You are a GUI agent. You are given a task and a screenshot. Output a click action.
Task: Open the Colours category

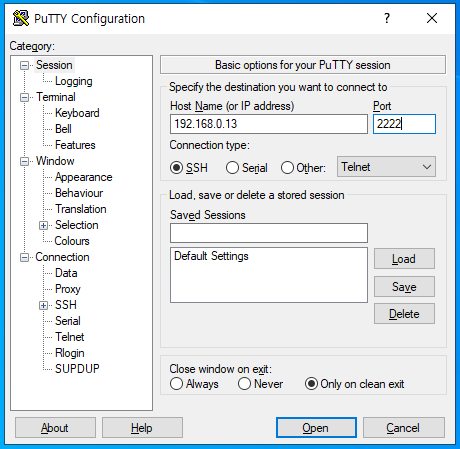[x=72, y=241]
